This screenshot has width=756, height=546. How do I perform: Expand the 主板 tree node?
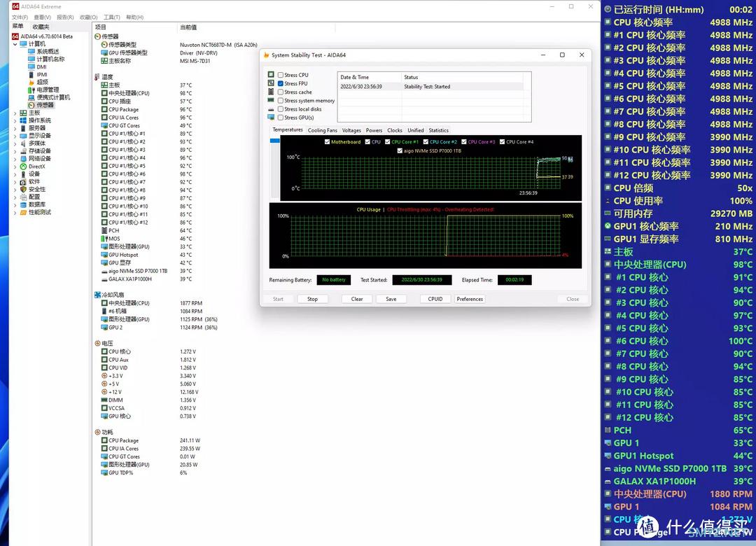click(15, 113)
